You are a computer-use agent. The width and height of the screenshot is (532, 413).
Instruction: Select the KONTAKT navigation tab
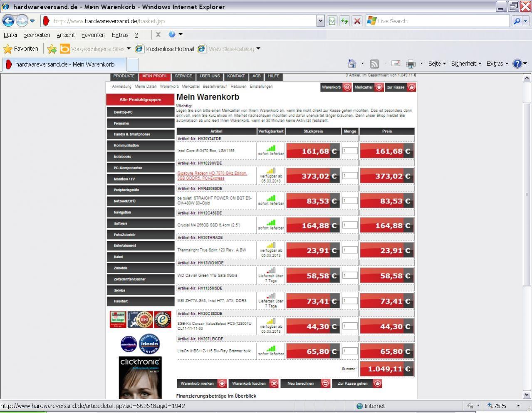(236, 76)
